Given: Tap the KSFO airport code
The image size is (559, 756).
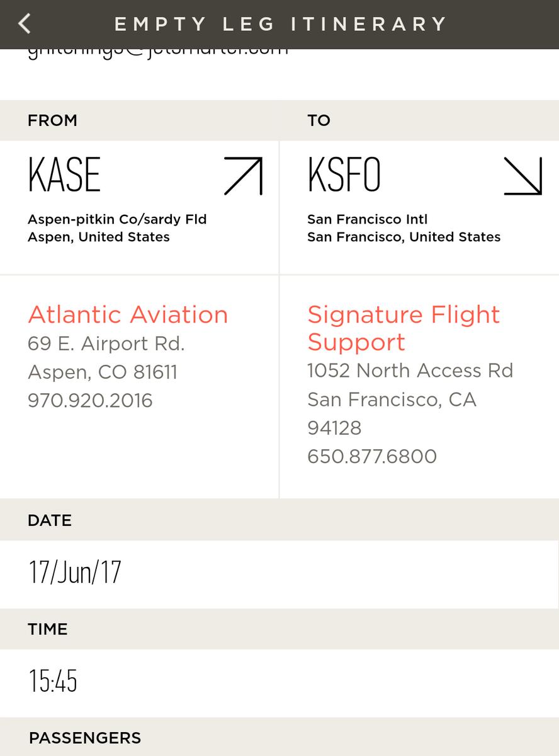Looking at the screenshot, I should pos(344,175).
